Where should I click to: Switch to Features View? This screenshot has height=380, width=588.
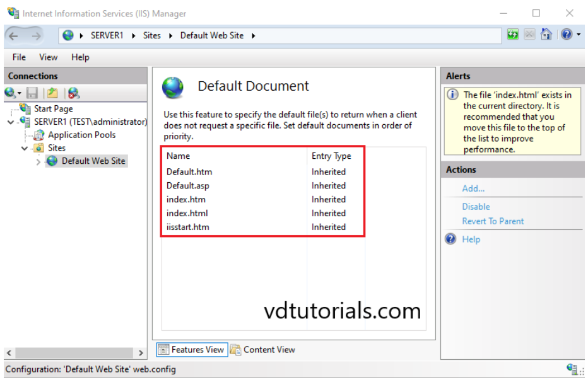coord(191,350)
